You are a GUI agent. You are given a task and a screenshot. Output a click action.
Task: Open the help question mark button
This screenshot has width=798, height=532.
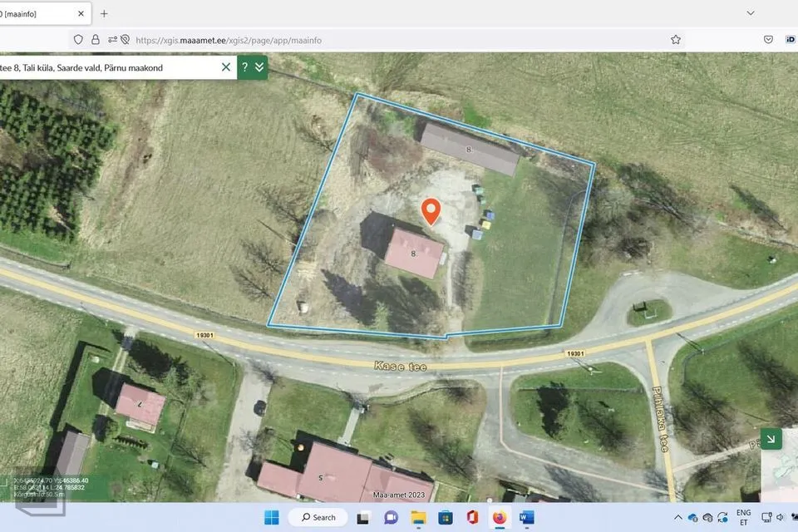[245, 67]
